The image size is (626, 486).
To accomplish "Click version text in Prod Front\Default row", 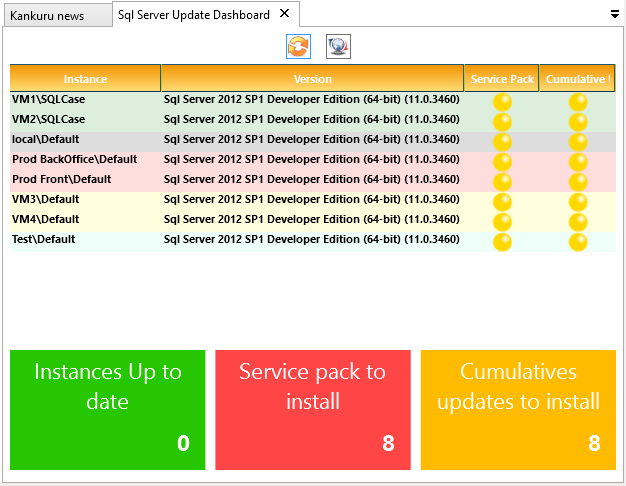I will coord(312,179).
